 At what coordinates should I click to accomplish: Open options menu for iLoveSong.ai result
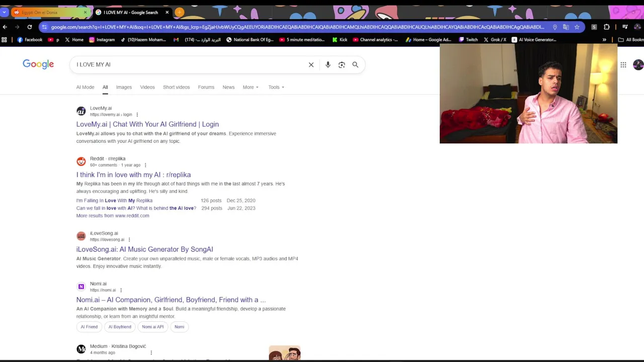point(129,240)
